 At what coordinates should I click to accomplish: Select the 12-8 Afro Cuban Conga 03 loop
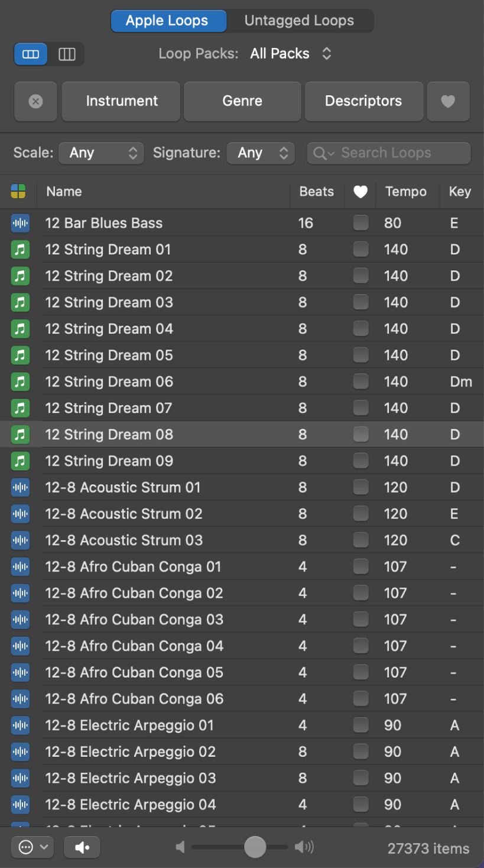point(134,620)
